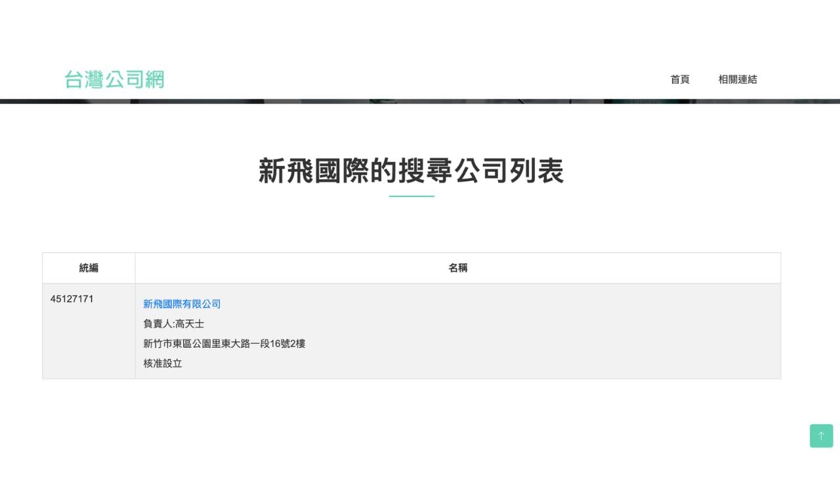
Task: Click the 名稱 column header
Action: tap(458, 268)
